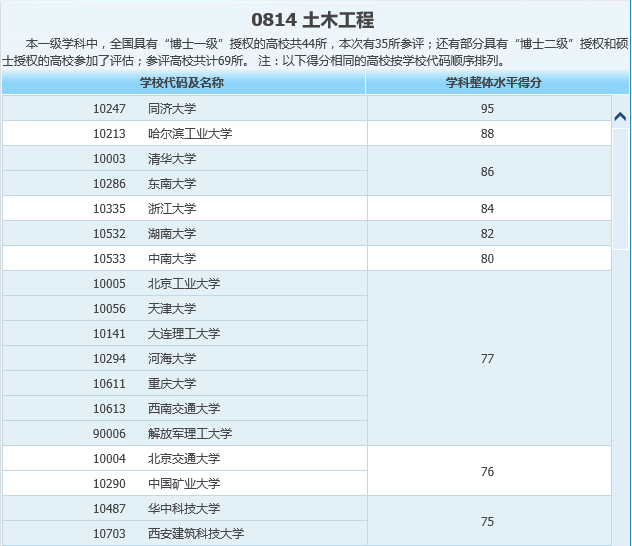Click the shared score 76 cell
This screenshot has height=546, width=632.
point(489,471)
